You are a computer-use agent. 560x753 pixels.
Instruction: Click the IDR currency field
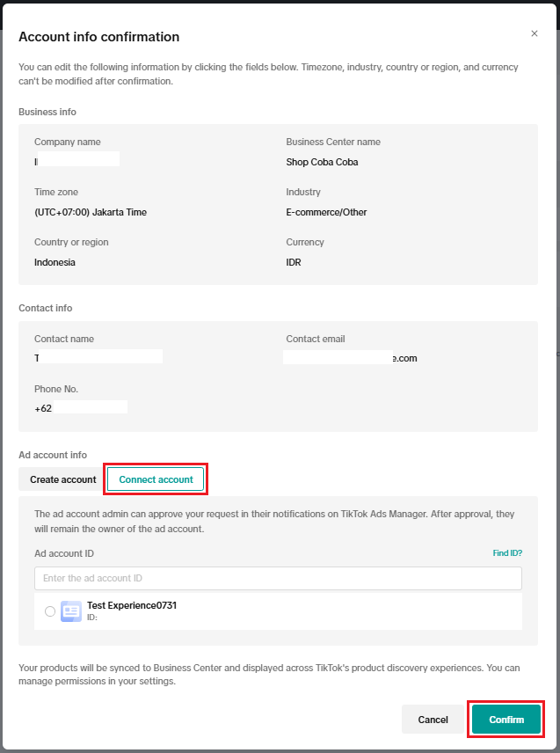[294, 262]
